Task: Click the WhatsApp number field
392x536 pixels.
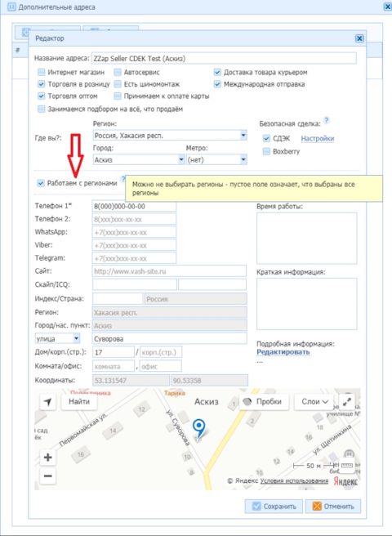Action: pos(134,232)
